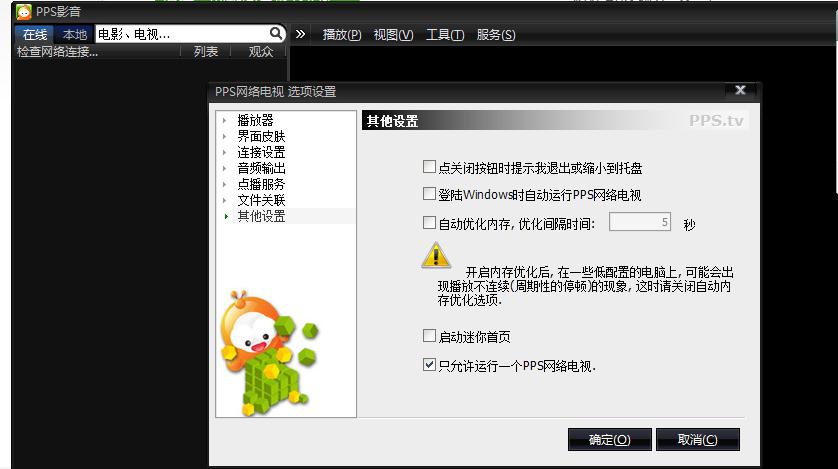Enable 自动优化内存 checkbox

click(429, 222)
